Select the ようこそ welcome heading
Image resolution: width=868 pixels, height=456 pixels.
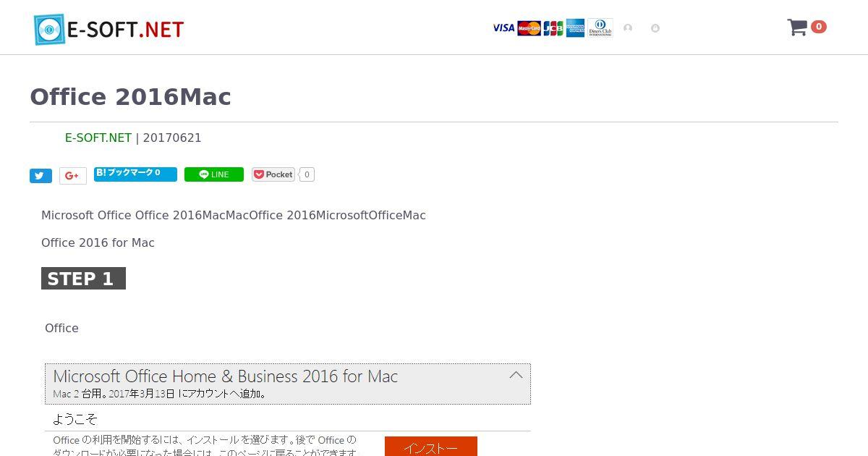coord(75,419)
